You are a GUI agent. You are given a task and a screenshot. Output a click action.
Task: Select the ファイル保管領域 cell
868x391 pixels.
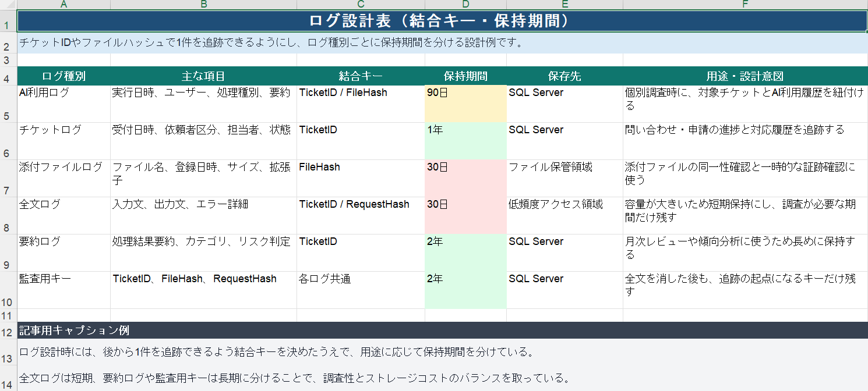pos(564,179)
